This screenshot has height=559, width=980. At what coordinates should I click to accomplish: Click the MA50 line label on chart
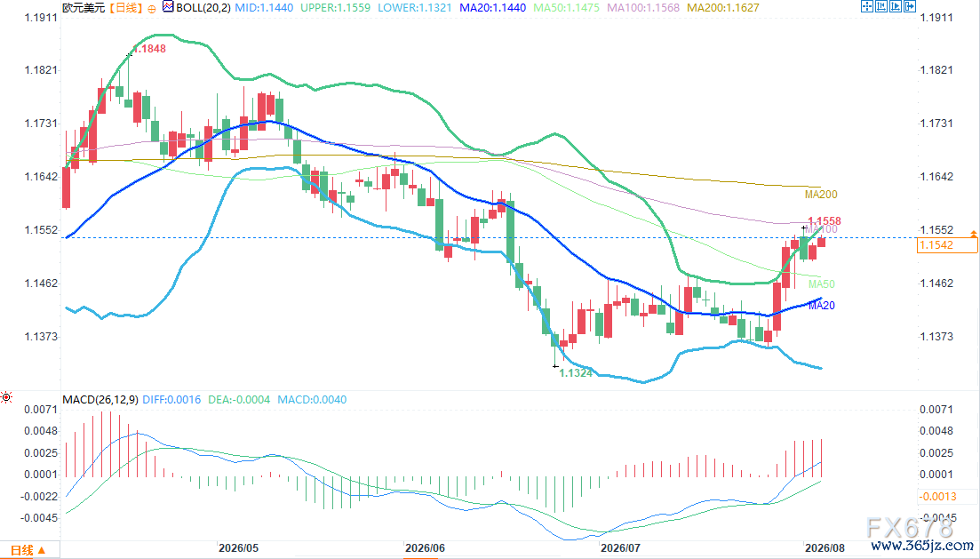(x=821, y=284)
